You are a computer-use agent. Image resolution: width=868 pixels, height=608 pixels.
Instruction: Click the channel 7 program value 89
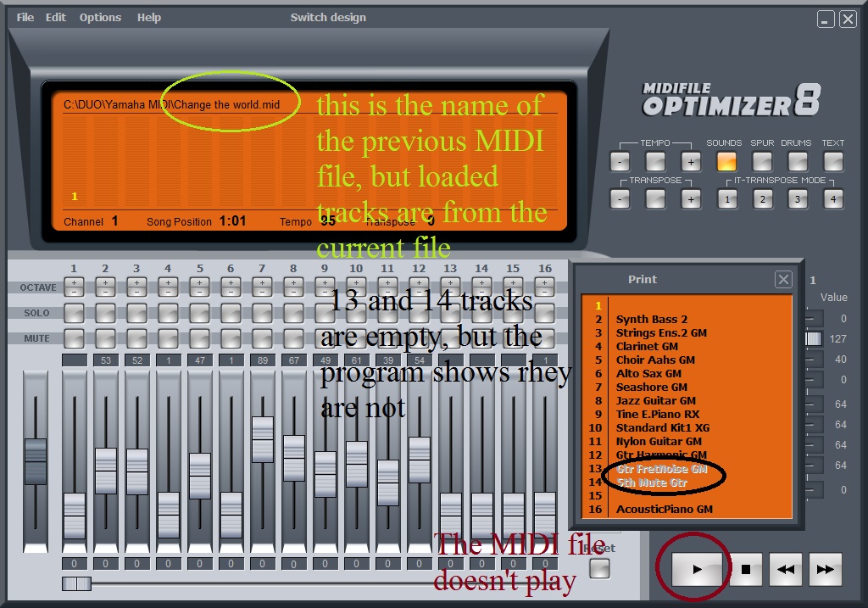[263, 360]
